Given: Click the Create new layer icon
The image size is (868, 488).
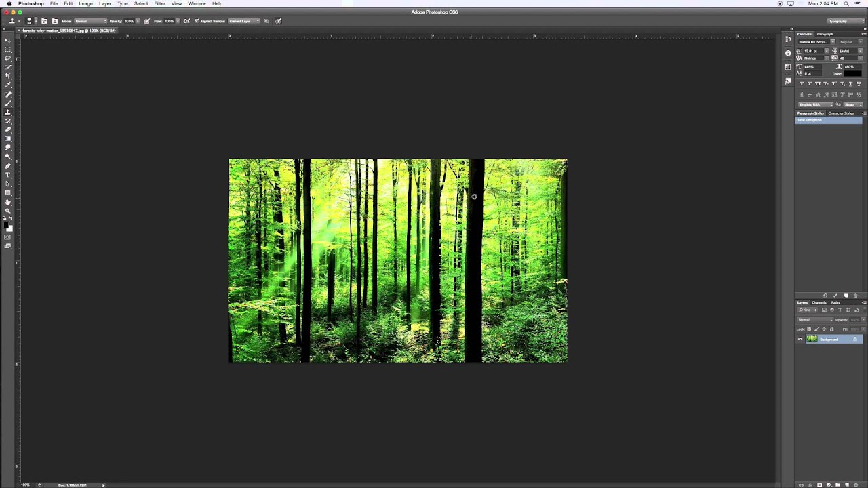Looking at the screenshot, I should tap(847, 485).
